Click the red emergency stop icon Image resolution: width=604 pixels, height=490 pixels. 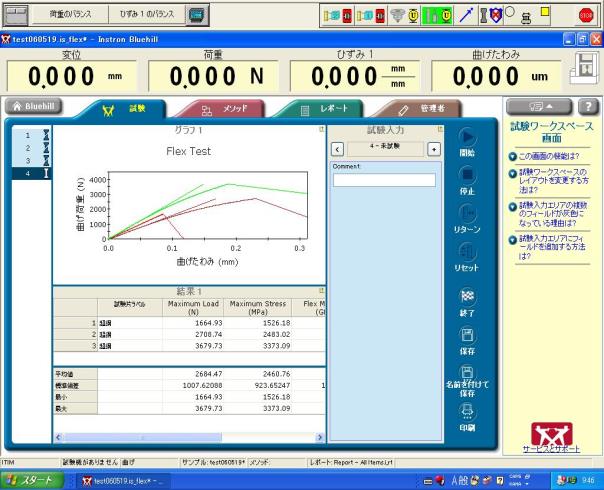tap(586, 14)
